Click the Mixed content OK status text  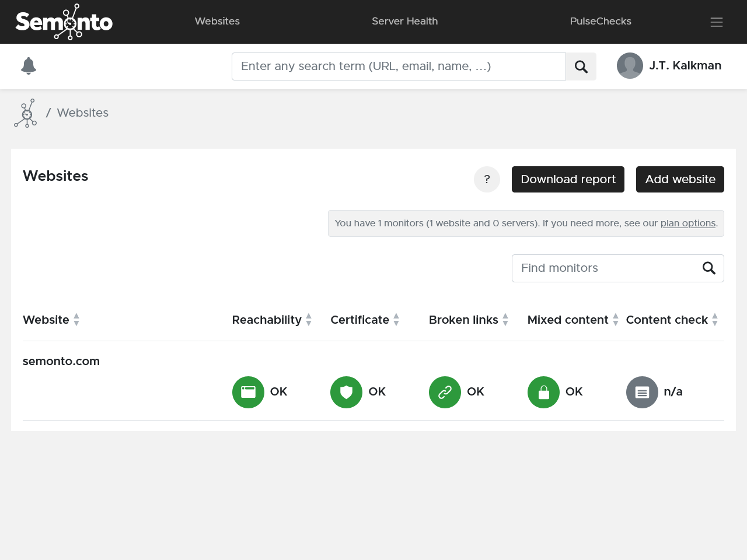point(574,391)
